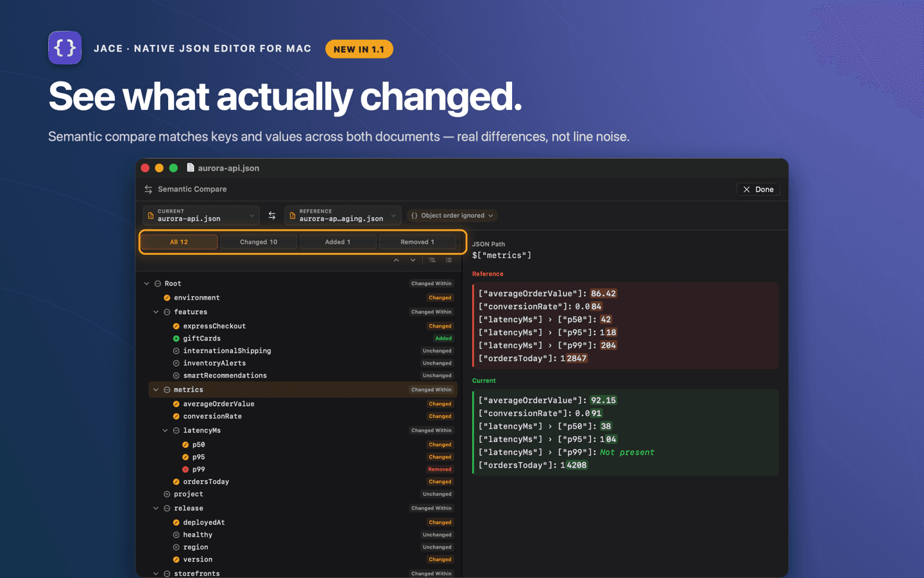Click the Not present p99 value
Screen dimensions: 924x578
pos(627,452)
